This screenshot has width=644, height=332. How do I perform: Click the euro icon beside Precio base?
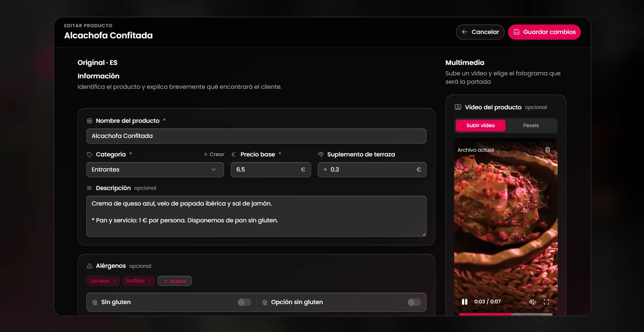click(233, 154)
